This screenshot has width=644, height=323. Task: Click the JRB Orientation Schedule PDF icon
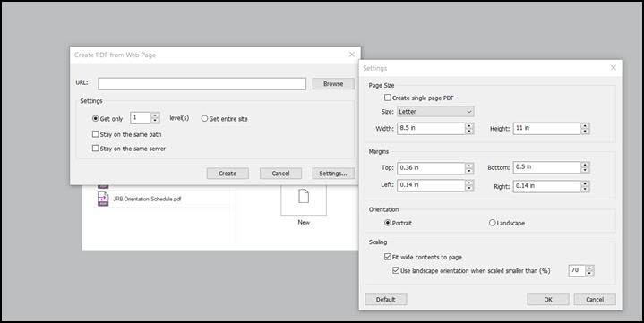point(103,199)
